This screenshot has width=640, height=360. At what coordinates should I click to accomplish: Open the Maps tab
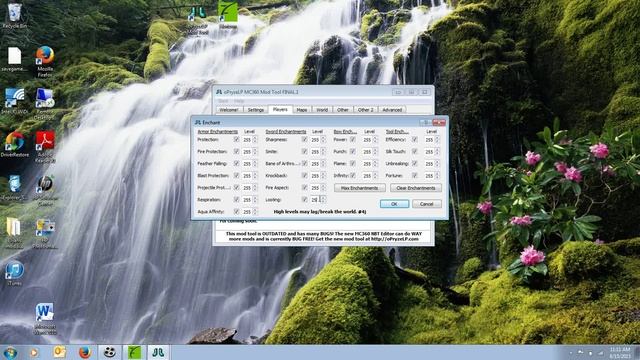pyautogui.click(x=302, y=110)
